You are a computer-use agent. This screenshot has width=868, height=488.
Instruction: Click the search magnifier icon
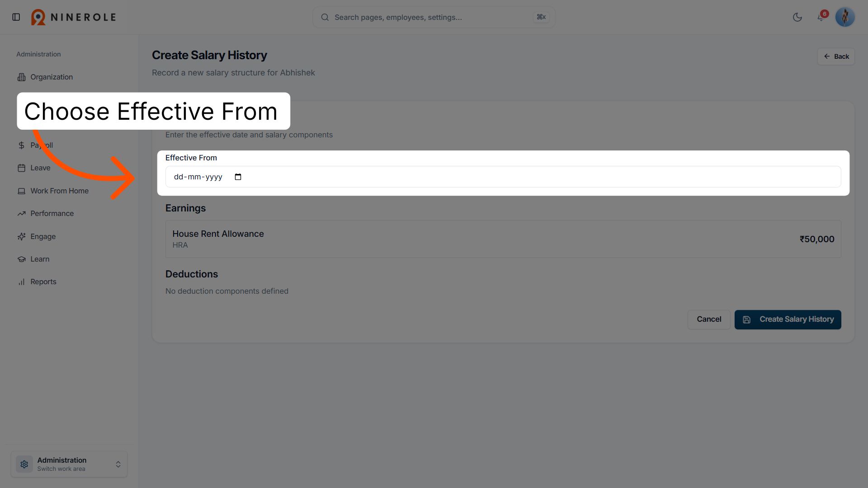click(x=325, y=17)
